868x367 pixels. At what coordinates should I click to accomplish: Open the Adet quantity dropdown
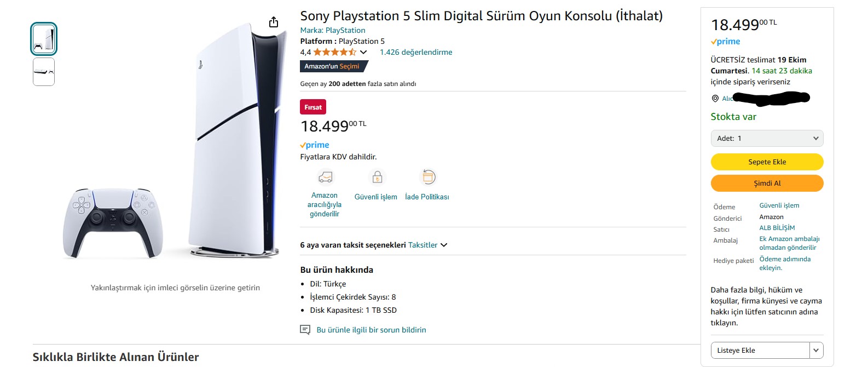tap(767, 139)
